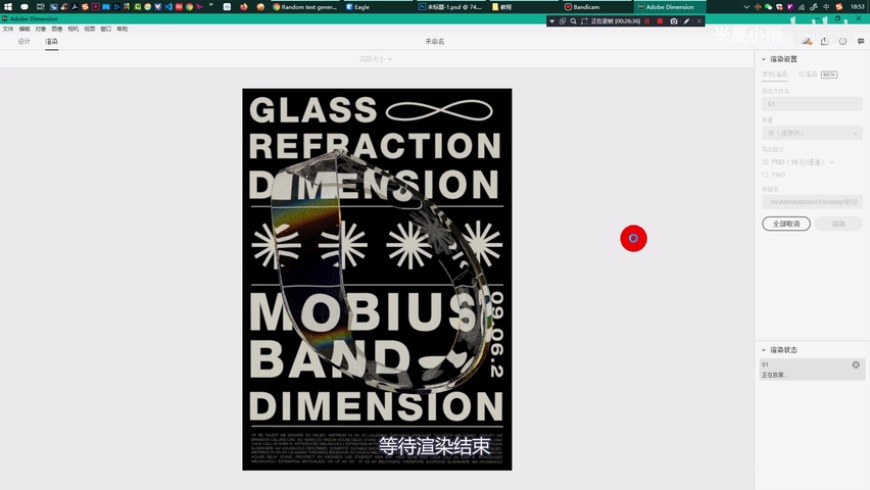Collapse the 渲染设置 section
The image size is (870, 490).
pos(763,59)
